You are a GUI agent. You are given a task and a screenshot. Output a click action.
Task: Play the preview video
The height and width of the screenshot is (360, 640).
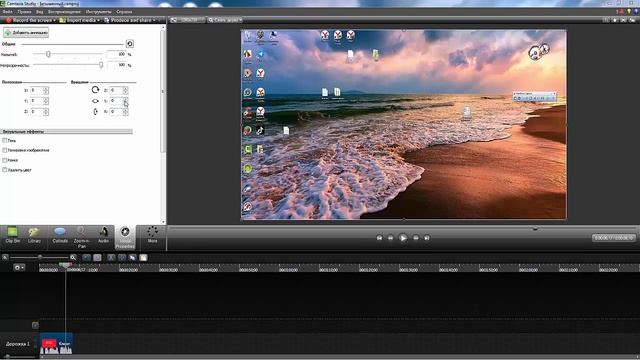(403, 238)
